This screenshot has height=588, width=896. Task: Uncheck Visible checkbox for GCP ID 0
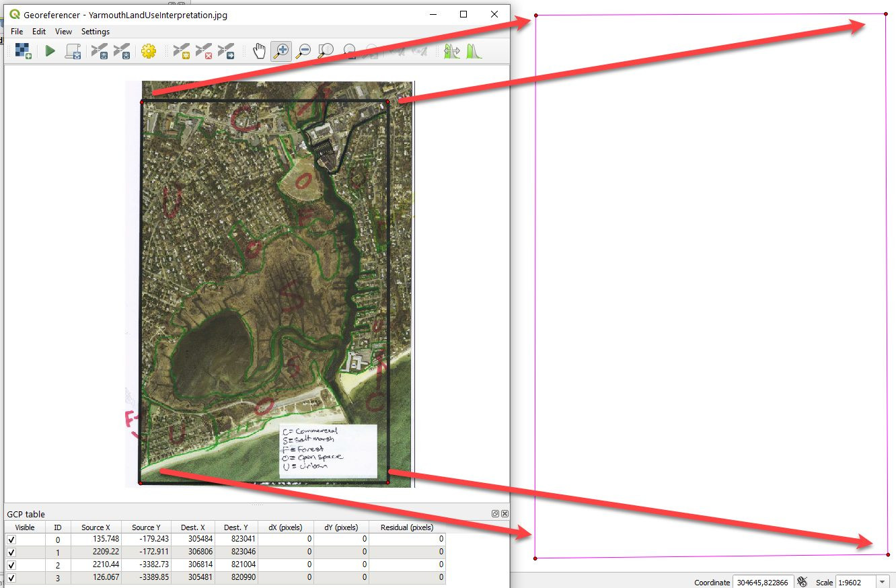(11, 540)
